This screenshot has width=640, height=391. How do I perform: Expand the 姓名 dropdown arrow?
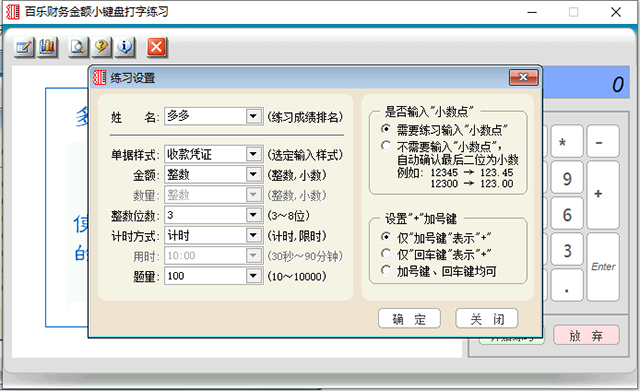253,116
